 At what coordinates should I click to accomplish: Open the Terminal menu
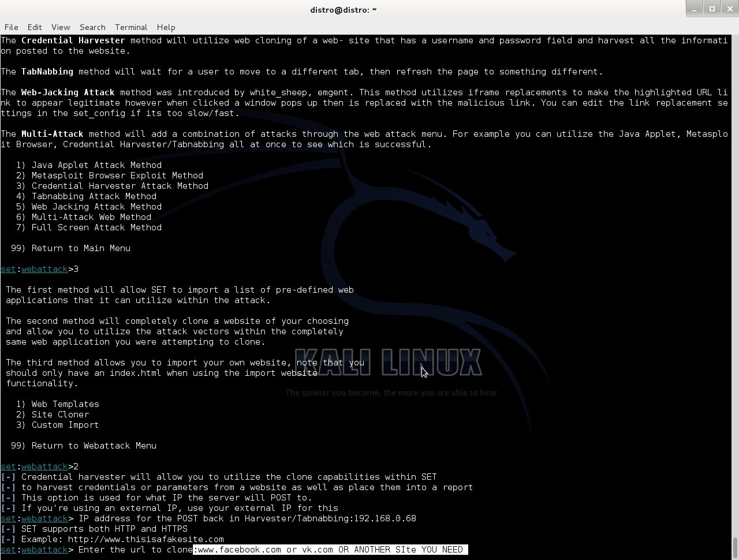pos(131,27)
